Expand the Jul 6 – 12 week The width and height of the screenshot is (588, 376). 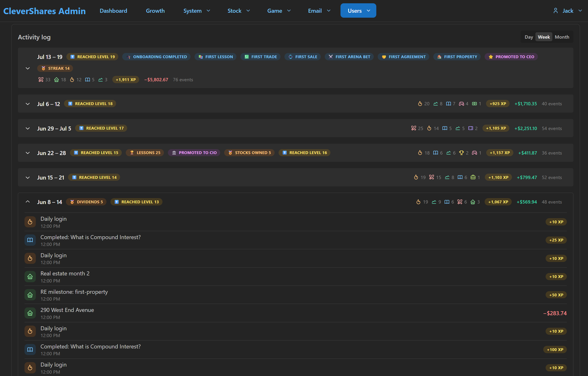[x=28, y=104]
